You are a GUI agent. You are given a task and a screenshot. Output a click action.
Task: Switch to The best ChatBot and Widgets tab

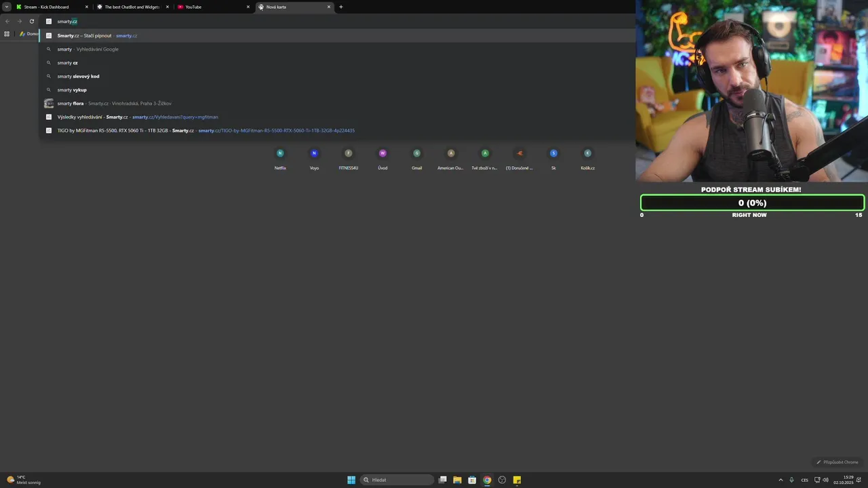coord(132,7)
